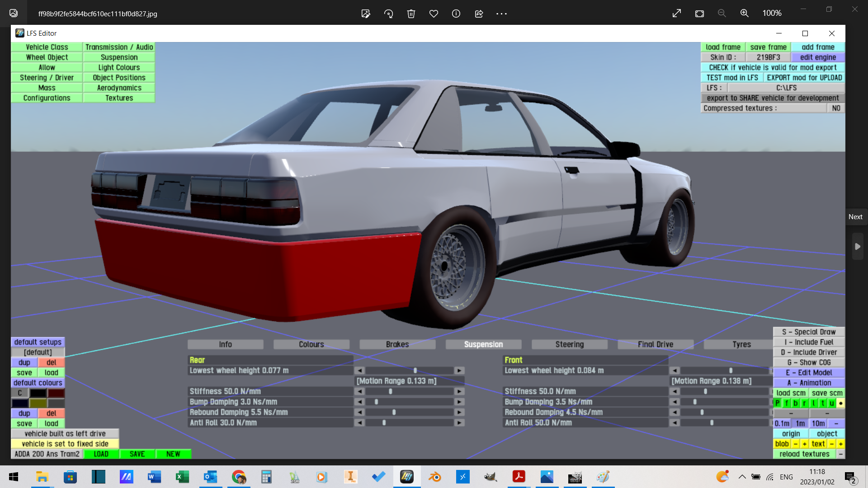Open the see more options ellipsis menu
Screen dimensions: 868x488
click(x=501, y=14)
